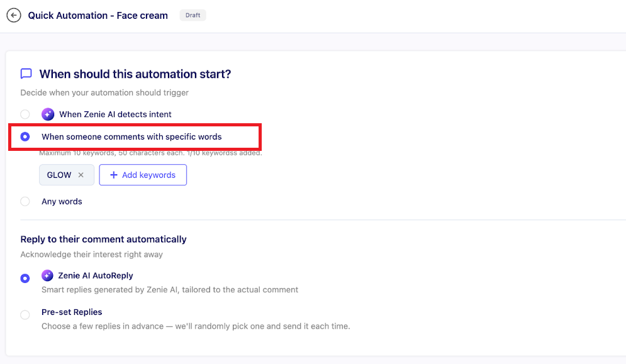The height and width of the screenshot is (364, 626).
Task: Click the "Reply to their comment automatically" heading
Action: (x=103, y=240)
